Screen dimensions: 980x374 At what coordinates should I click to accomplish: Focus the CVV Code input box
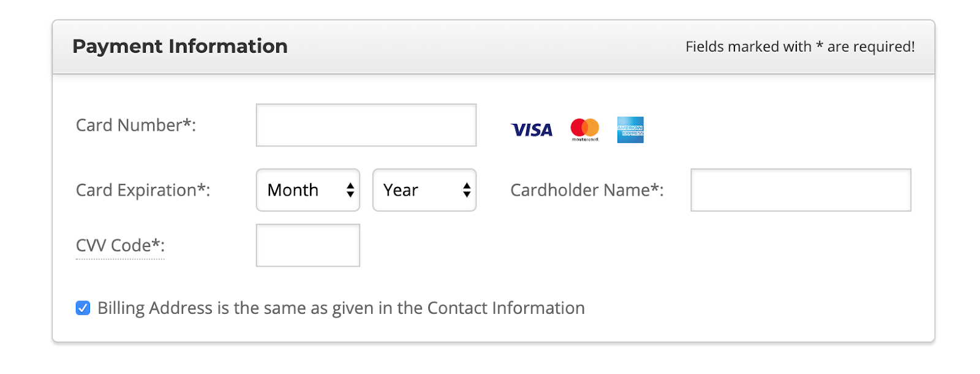click(x=308, y=245)
